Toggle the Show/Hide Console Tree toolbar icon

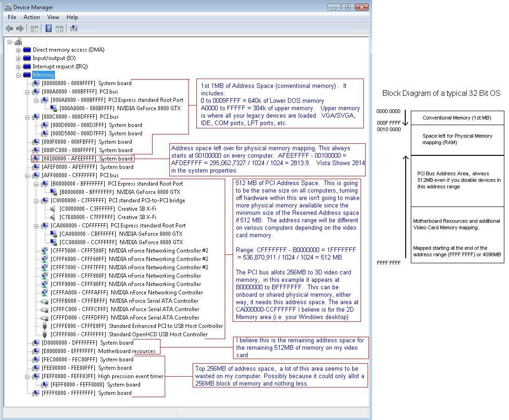34,29
